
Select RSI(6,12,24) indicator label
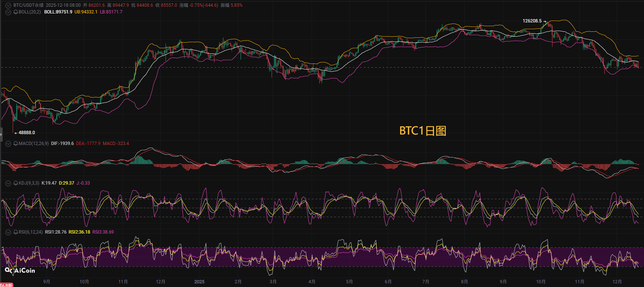click(x=31, y=232)
